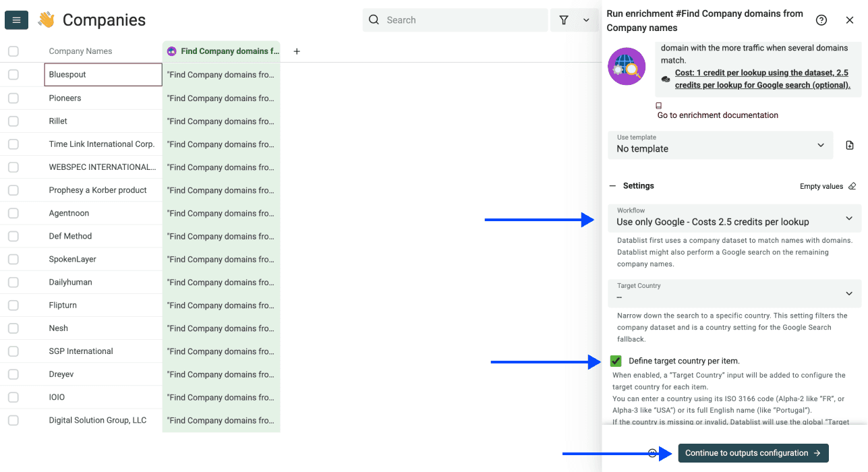Click the Continue to outputs configuration button

753,453
